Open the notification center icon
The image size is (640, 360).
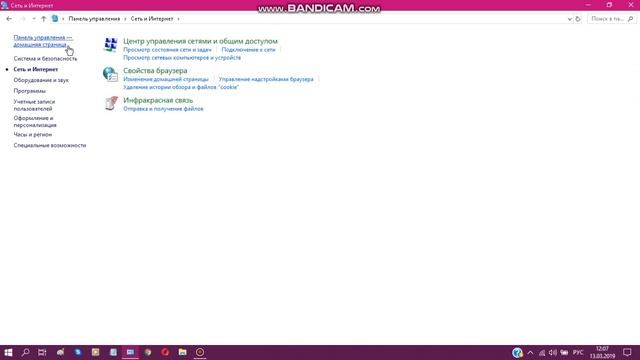click(627, 353)
